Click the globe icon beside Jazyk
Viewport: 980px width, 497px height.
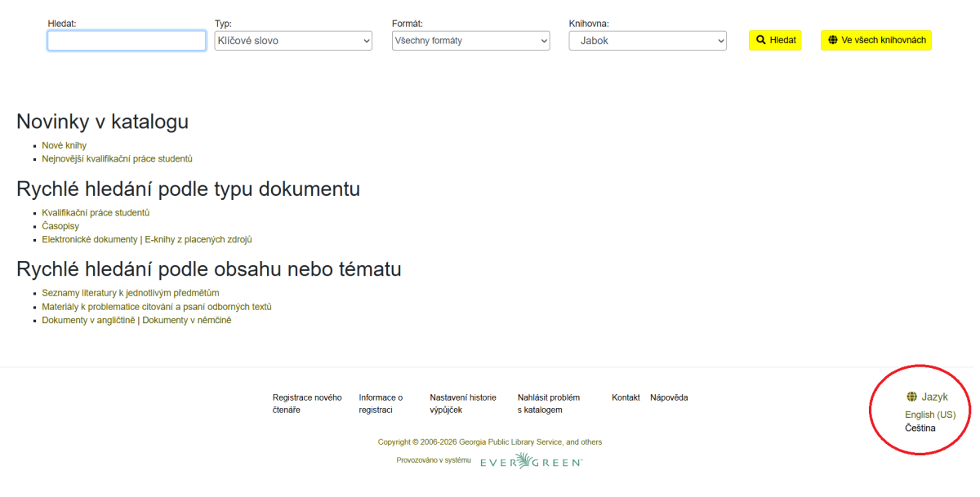[x=911, y=397]
